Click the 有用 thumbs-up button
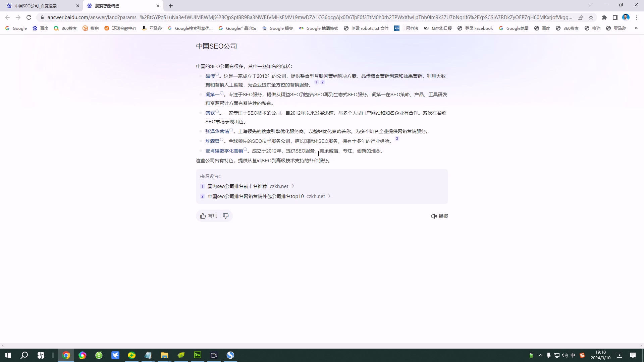This screenshot has width=644, height=362. click(209, 216)
